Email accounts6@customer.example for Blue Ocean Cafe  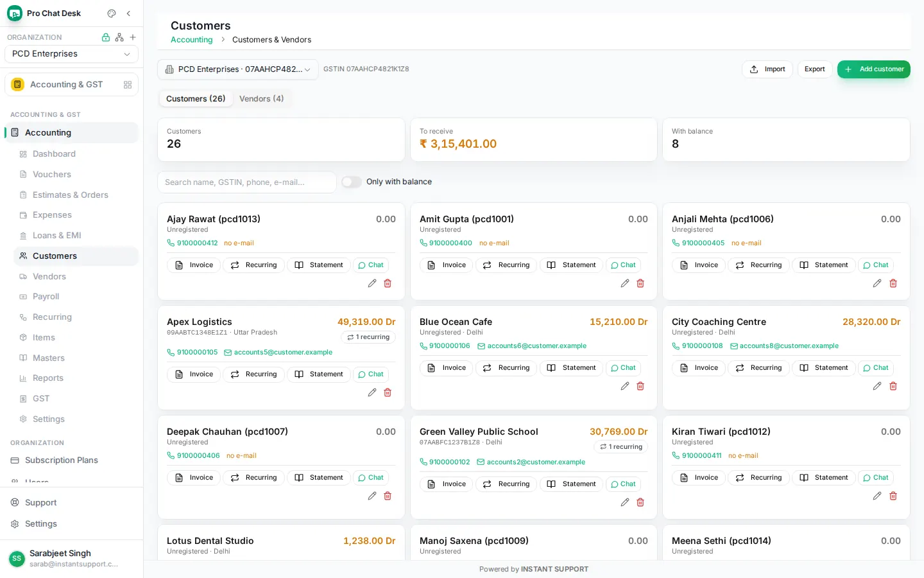(x=531, y=346)
